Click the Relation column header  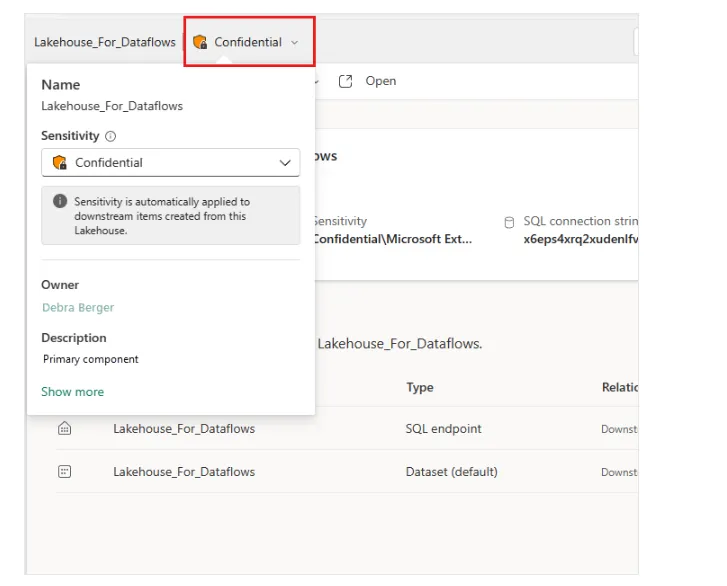[620, 387]
